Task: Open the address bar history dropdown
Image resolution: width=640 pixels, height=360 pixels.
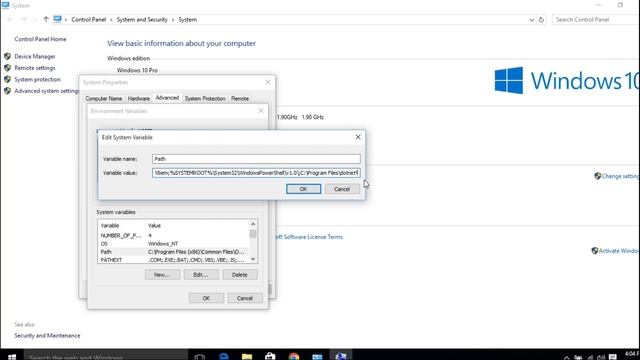Action: pyautogui.click(x=531, y=20)
